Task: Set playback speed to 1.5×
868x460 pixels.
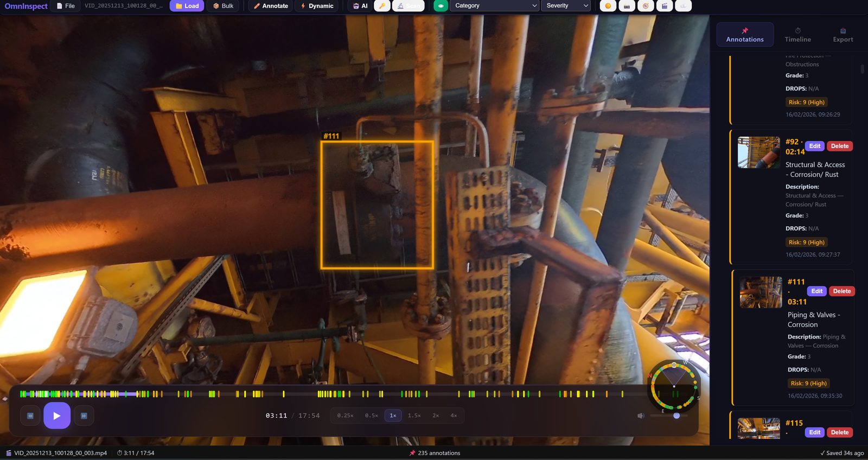Action: [x=414, y=416]
